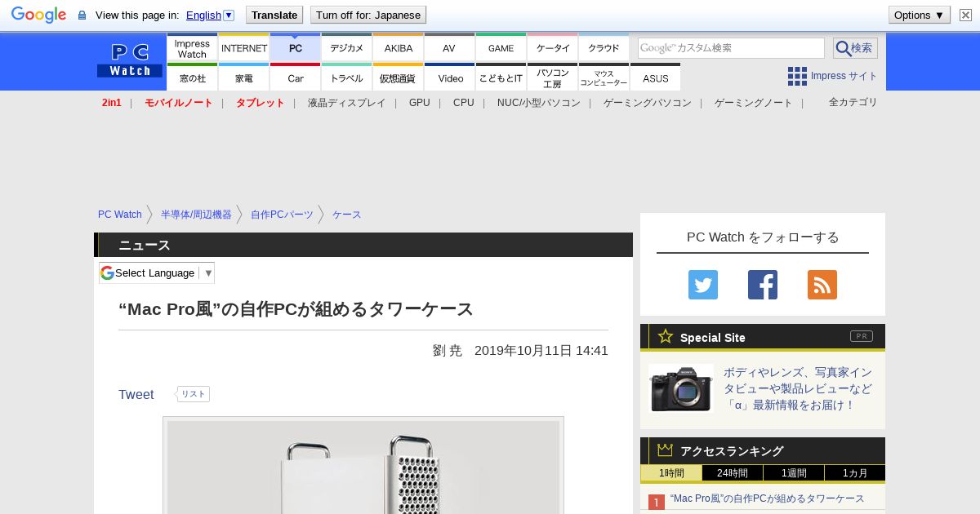Open the Car tab
980x514 pixels.
(x=296, y=78)
